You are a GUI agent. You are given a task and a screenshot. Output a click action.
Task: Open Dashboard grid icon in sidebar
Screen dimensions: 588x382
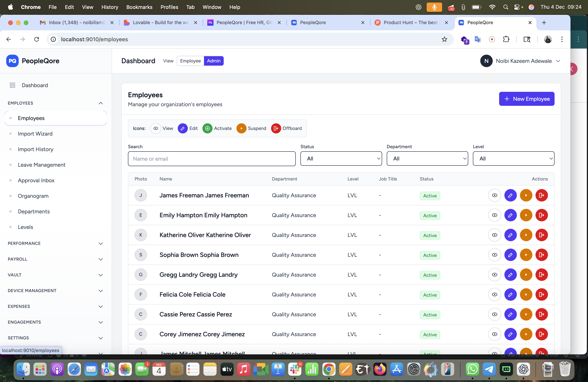click(12, 85)
